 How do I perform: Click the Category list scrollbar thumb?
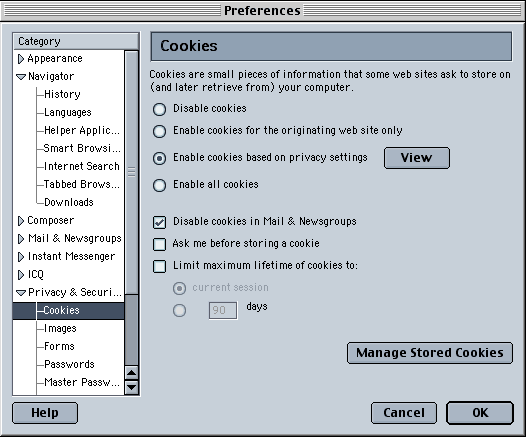pyautogui.click(x=132, y=172)
